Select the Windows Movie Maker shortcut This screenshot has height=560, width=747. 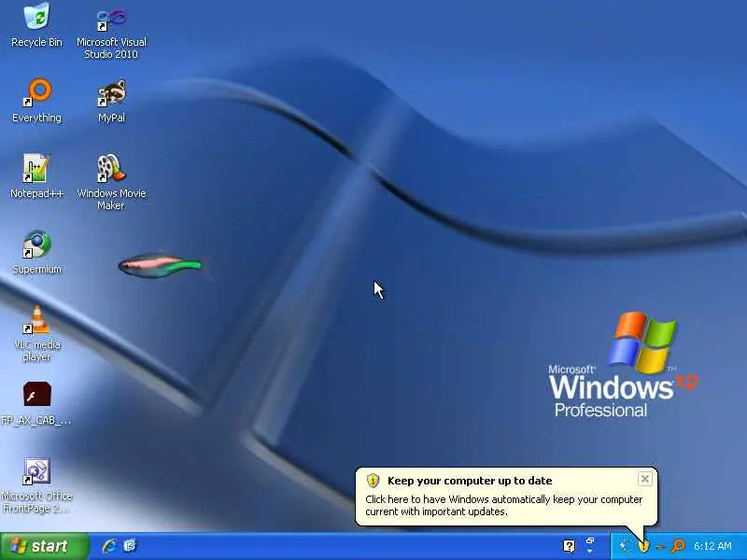pyautogui.click(x=111, y=182)
